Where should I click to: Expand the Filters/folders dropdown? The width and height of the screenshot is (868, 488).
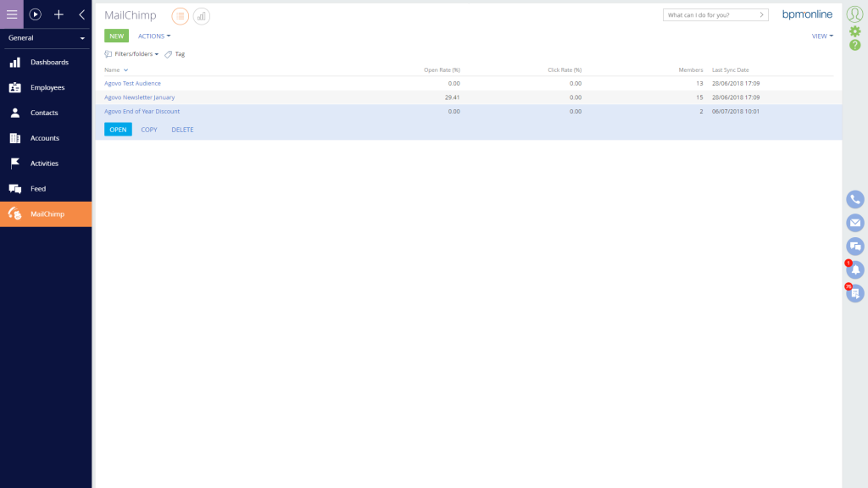click(131, 54)
